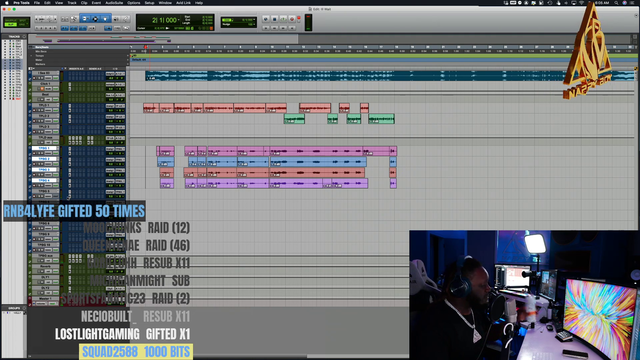Select zoom preset 1 button

[x=36, y=28]
